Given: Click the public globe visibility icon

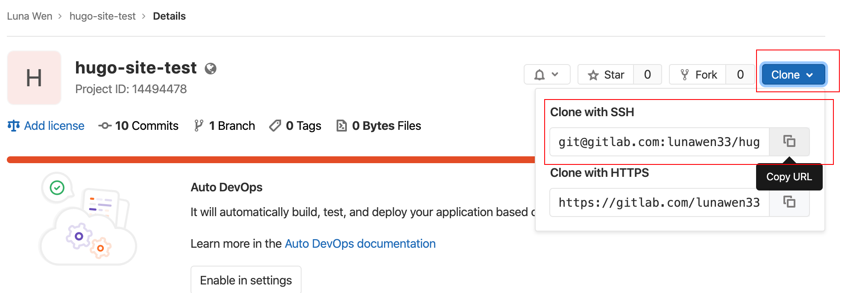Looking at the screenshot, I should coord(211,68).
